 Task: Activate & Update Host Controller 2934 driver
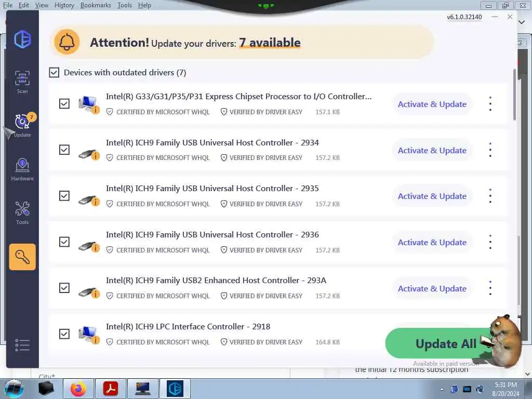click(x=432, y=150)
